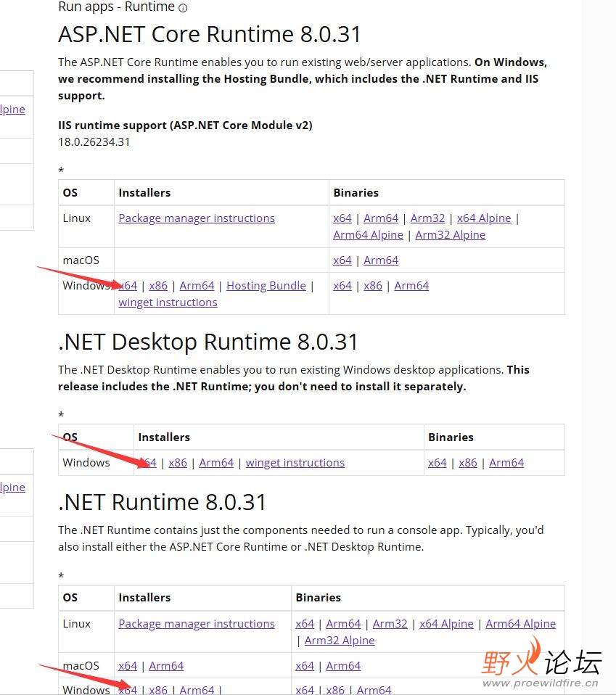Download ASP.NET Core macOS x64 binary
This screenshot has height=695, width=616.
click(x=342, y=260)
